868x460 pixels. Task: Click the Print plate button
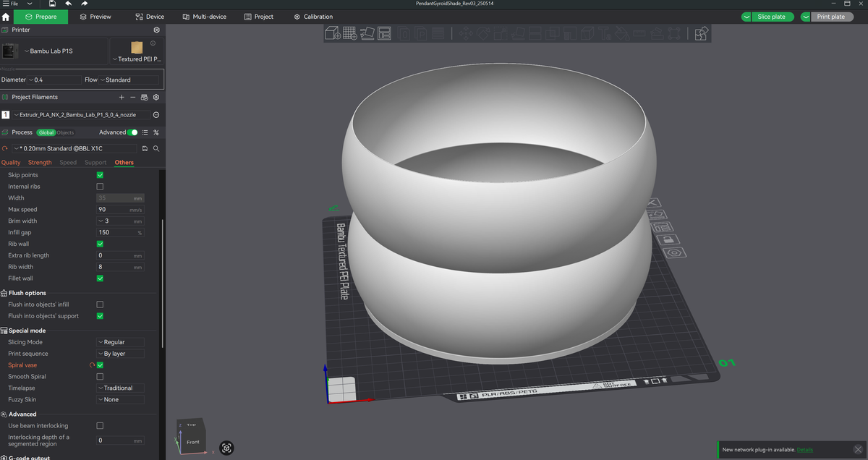tap(831, 17)
